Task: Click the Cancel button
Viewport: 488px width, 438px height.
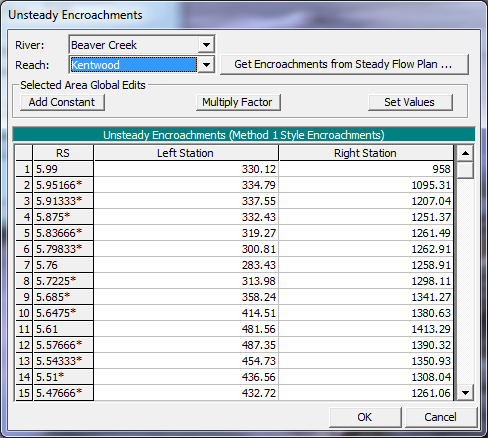Action: coord(441,417)
